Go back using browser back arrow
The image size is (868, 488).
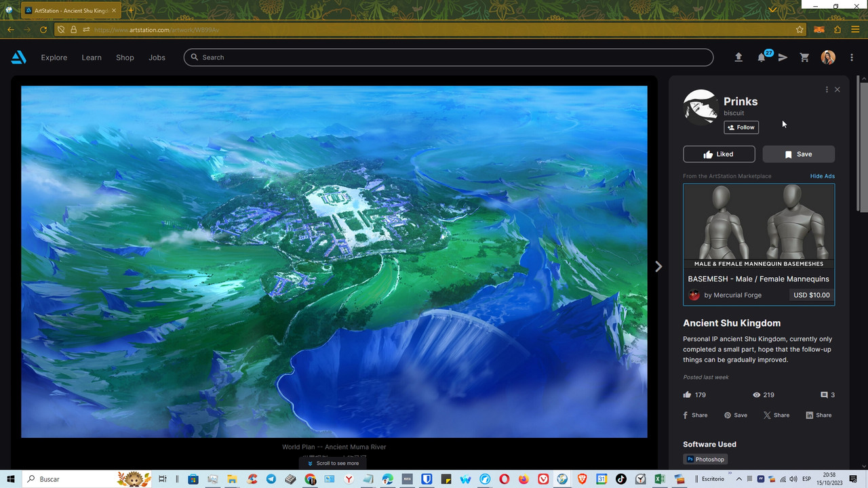pos(10,30)
